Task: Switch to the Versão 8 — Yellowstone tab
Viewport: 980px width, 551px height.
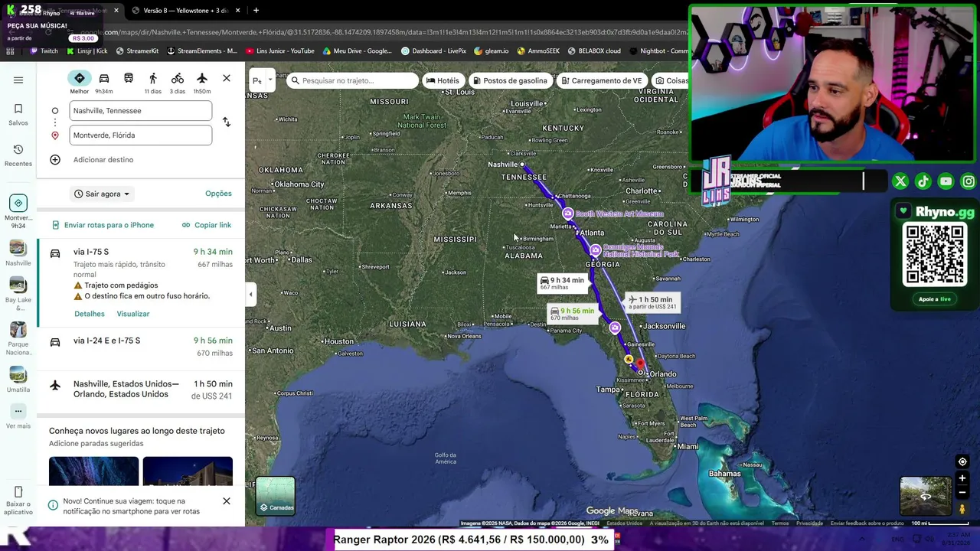Action: (x=186, y=11)
